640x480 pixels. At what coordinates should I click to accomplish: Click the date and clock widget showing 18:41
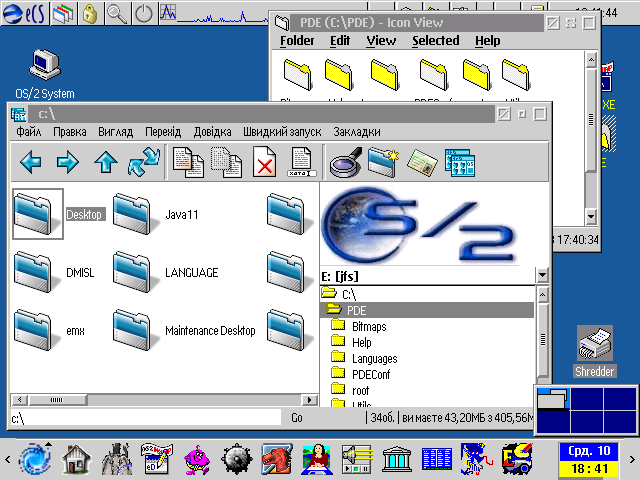(589, 460)
